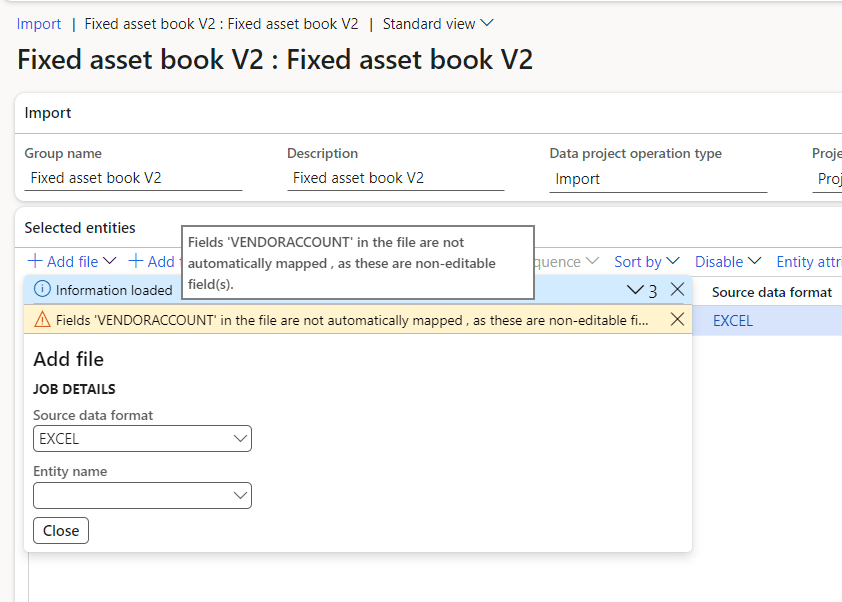This screenshot has height=602, width=842.
Task: Click the plus icon beside Add file
Action: (35, 262)
